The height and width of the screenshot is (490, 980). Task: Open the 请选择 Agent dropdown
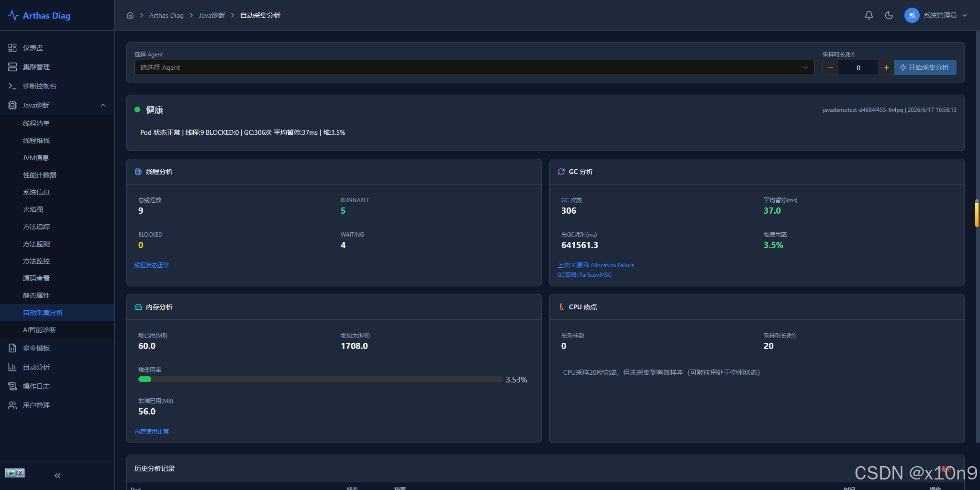(474, 67)
